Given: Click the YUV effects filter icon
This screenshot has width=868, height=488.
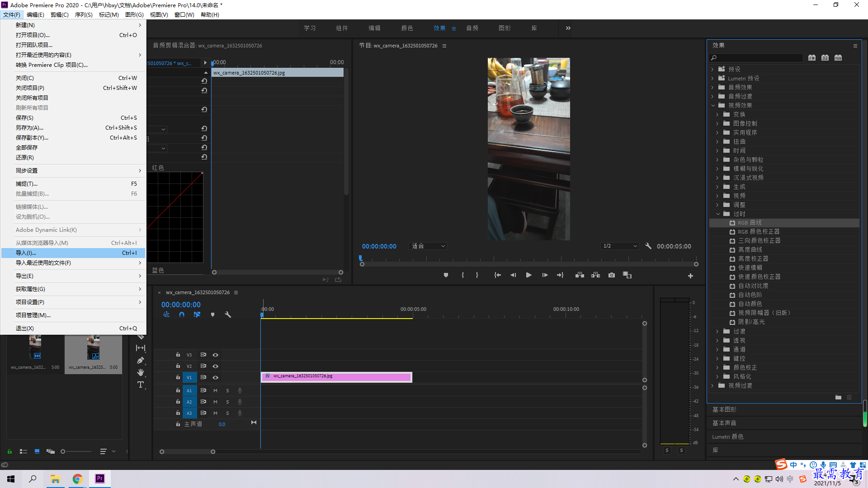Looking at the screenshot, I should (x=838, y=57).
